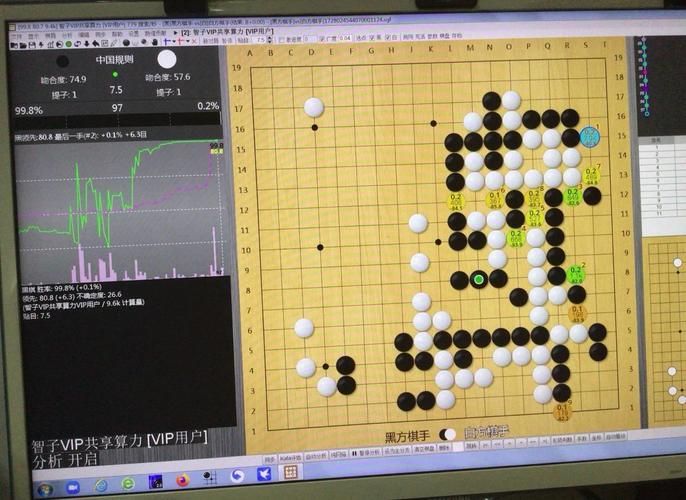Screen dimensions: 686x500
Task: Open the dark blue square taskbar icon
Action: coord(155,482)
